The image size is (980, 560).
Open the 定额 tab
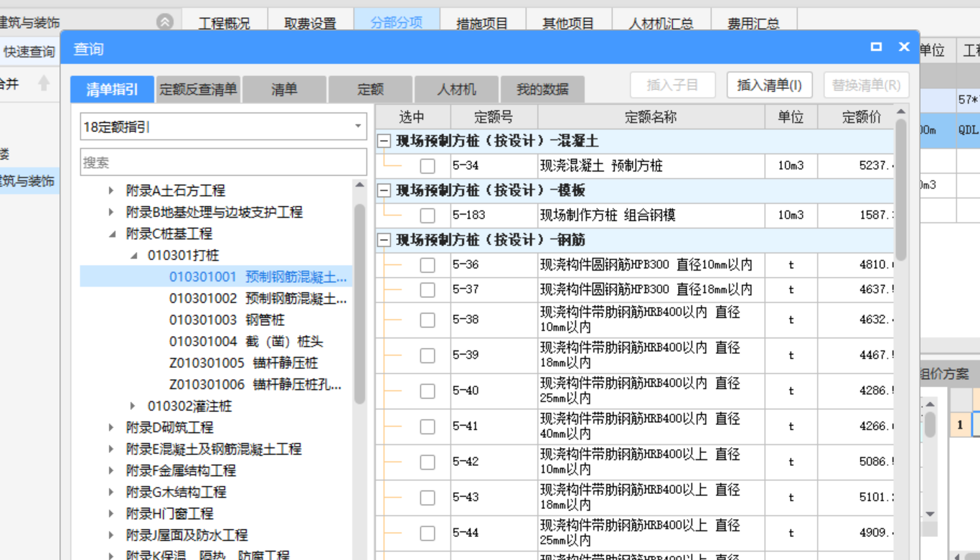pos(370,90)
